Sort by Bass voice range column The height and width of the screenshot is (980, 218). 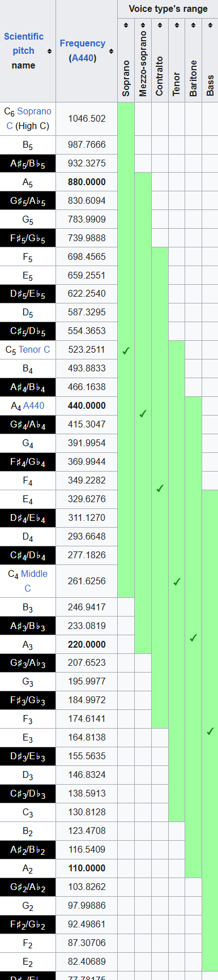click(210, 25)
